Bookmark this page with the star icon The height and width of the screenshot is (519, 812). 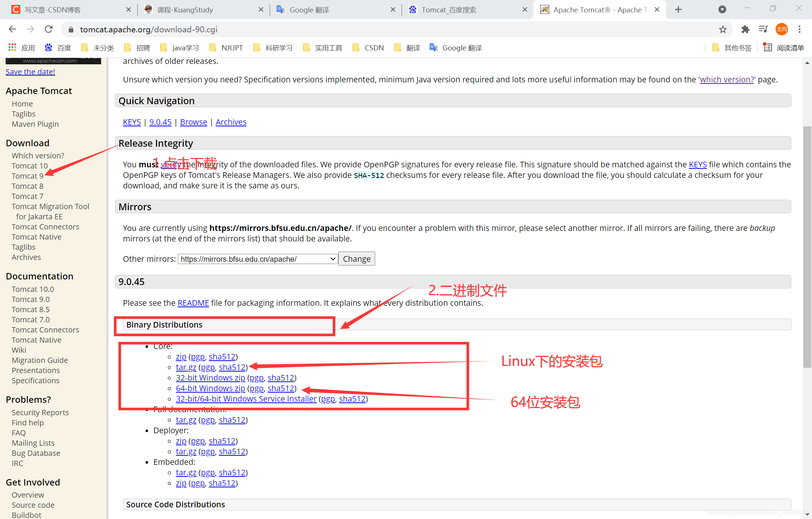tap(723, 29)
